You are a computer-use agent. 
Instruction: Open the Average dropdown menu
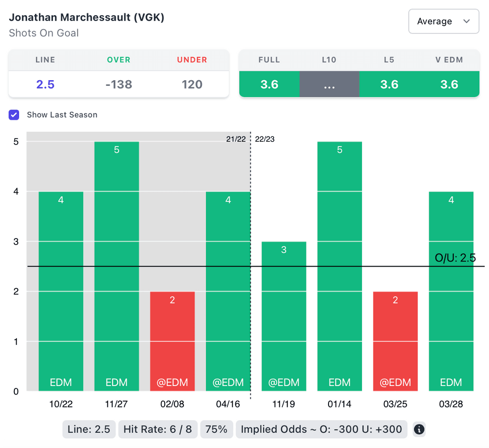point(444,21)
